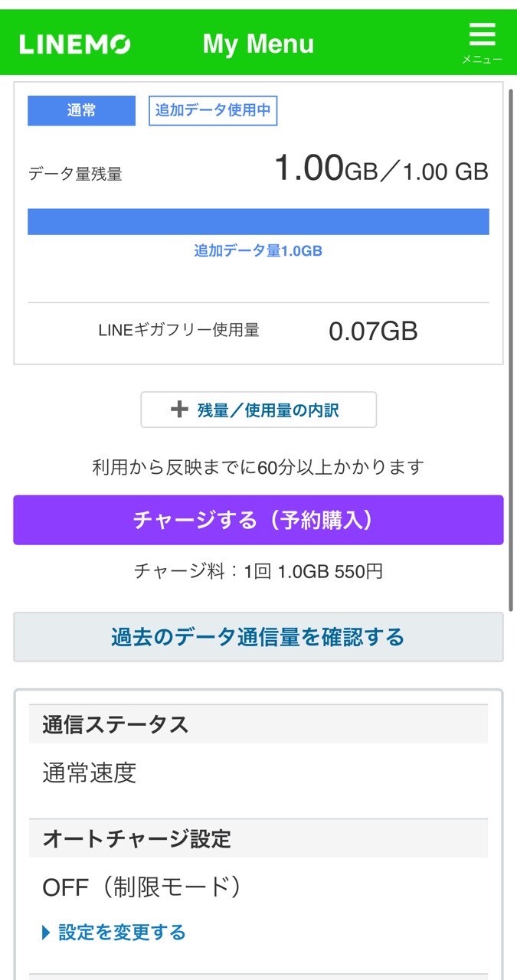Image resolution: width=517 pixels, height=980 pixels.
Task: Click the メニュー label under hamburger icon
Action: click(482, 59)
